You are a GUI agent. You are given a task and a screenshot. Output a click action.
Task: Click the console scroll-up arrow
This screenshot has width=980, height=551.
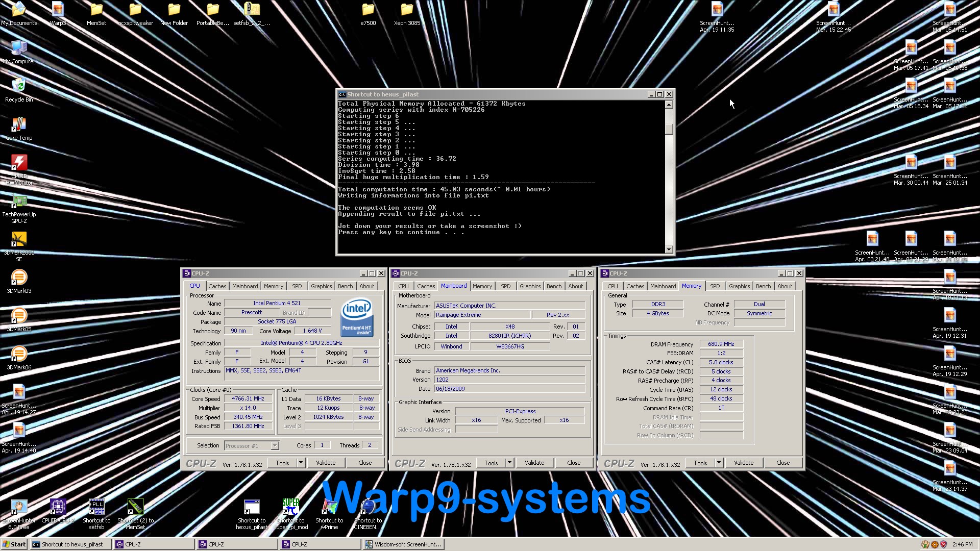(x=669, y=105)
